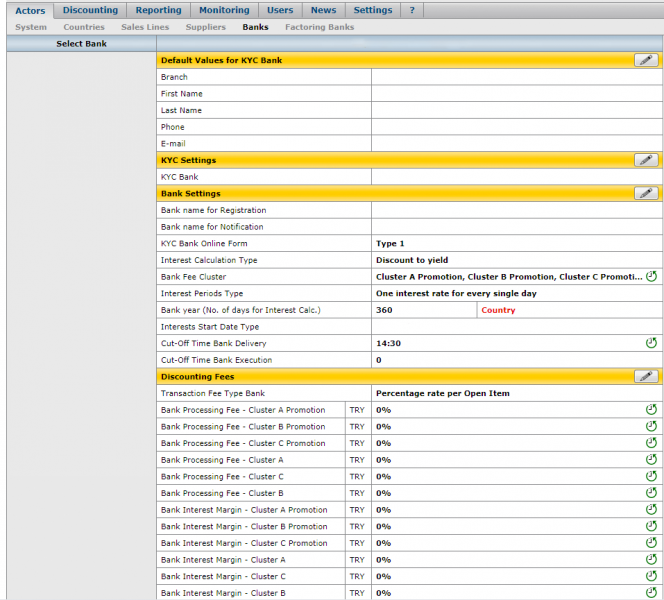Open history for Bank Interest Margin Cluster C Promotion
The image size is (664, 600).
(x=651, y=543)
